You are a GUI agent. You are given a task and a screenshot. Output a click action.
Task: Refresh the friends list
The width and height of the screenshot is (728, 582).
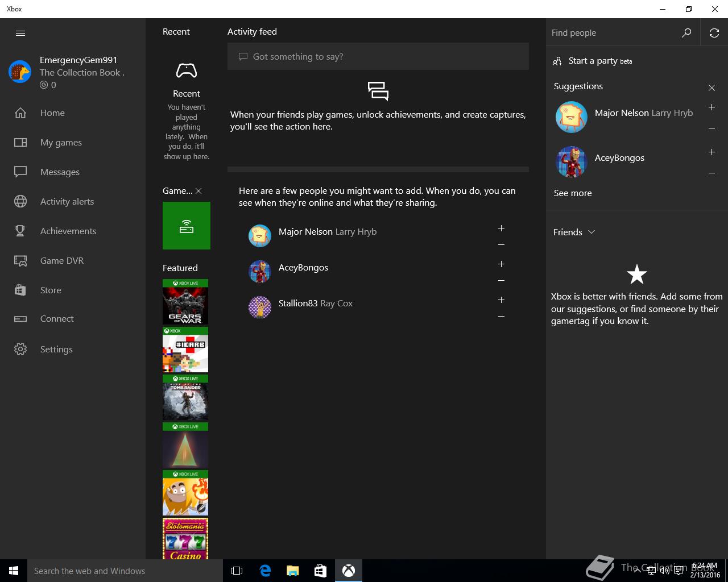(714, 33)
